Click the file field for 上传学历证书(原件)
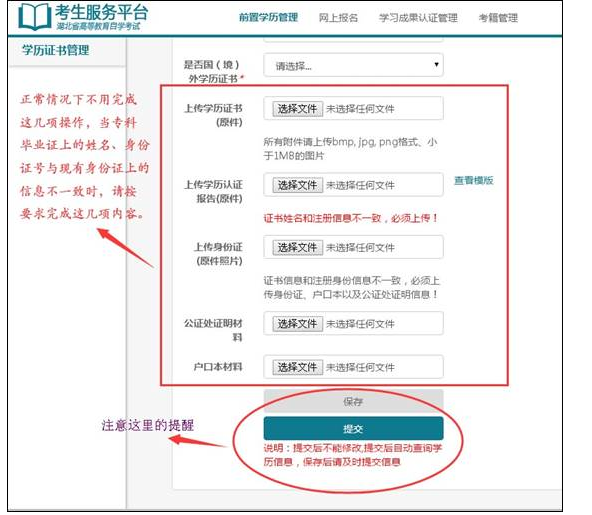 353,108
